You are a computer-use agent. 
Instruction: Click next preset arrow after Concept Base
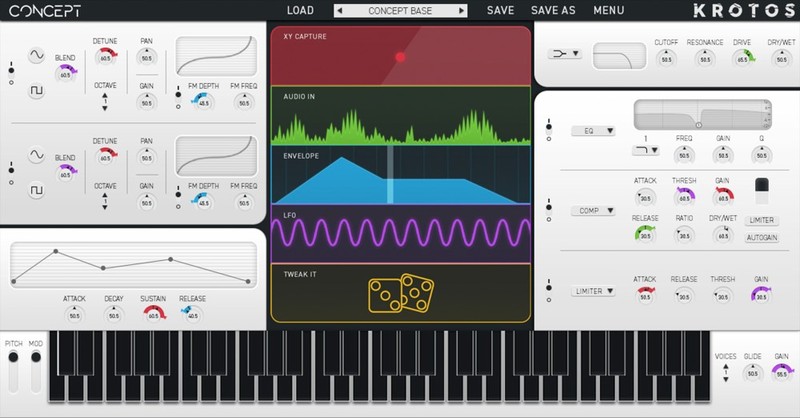(x=461, y=11)
